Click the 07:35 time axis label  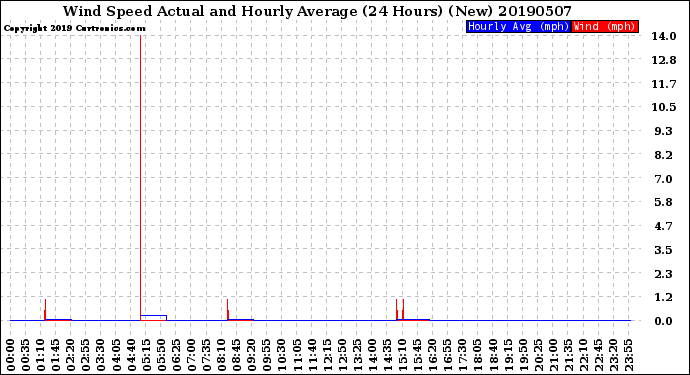tap(207, 355)
